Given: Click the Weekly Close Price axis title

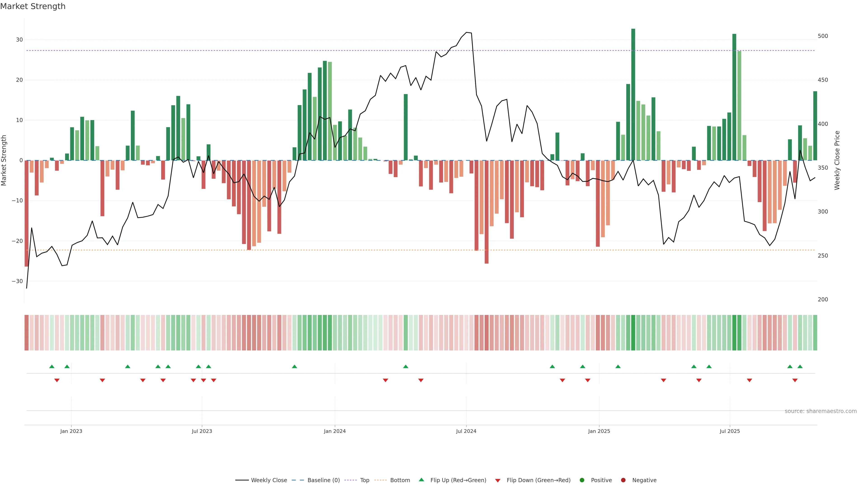Looking at the screenshot, I should click(837, 160).
